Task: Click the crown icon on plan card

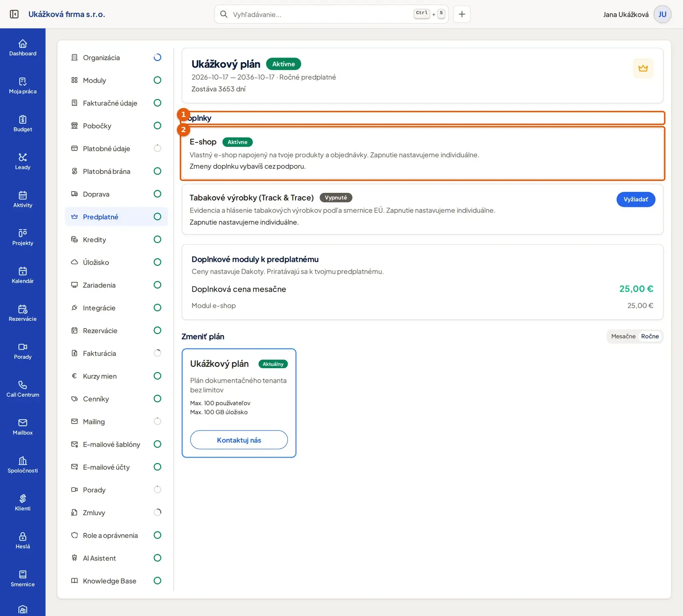Action: click(643, 68)
